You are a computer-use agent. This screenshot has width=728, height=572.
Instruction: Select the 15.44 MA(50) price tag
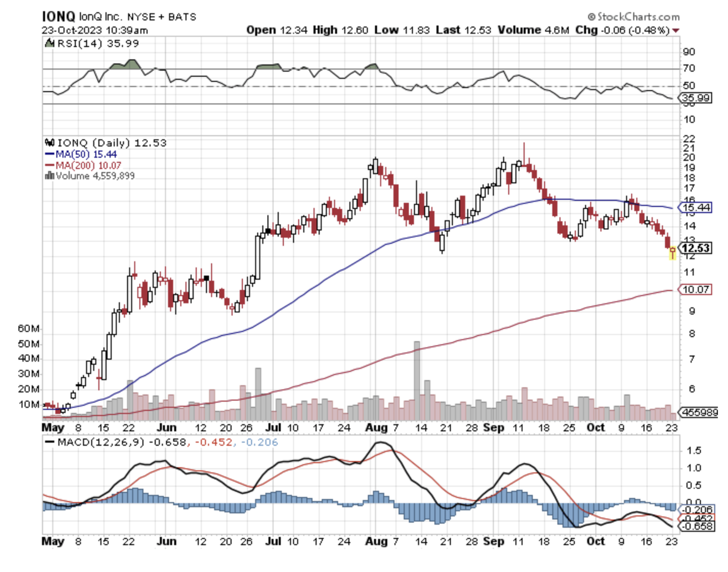point(695,207)
